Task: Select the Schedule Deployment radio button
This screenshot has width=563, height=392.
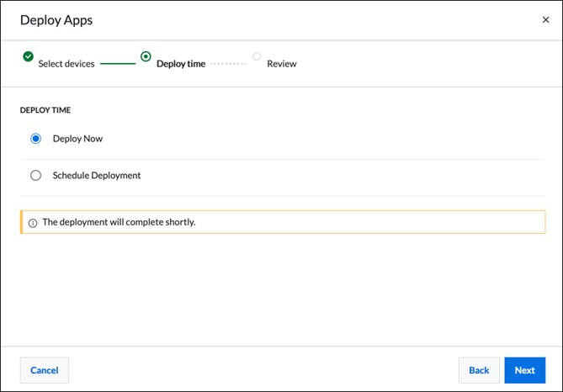Action: coord(35,176)
